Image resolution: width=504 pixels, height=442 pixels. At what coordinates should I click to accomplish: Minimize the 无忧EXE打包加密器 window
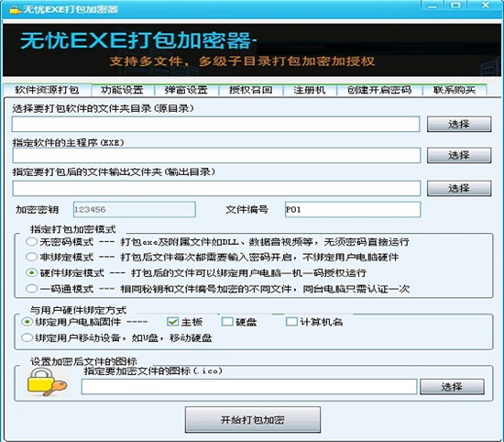click(x=433, y=6)
